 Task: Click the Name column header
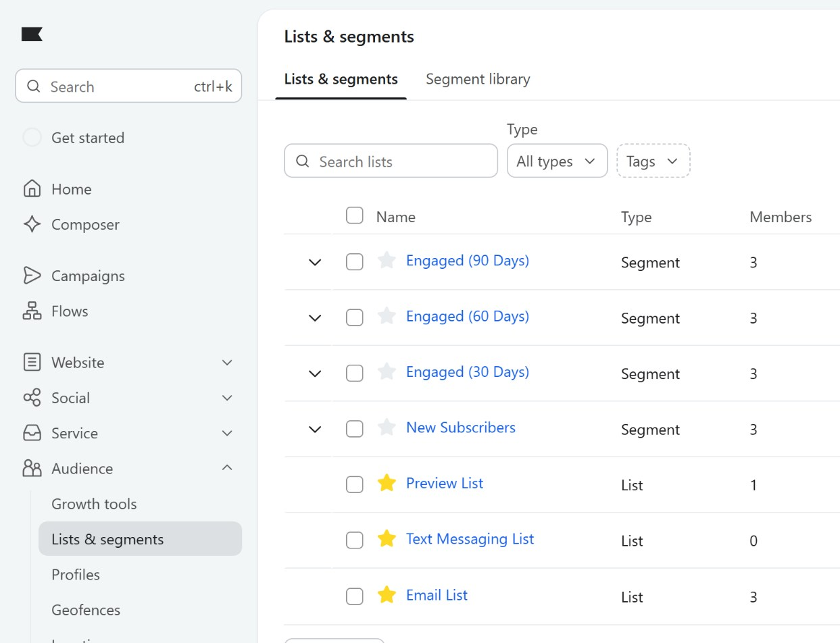(396, 217)
